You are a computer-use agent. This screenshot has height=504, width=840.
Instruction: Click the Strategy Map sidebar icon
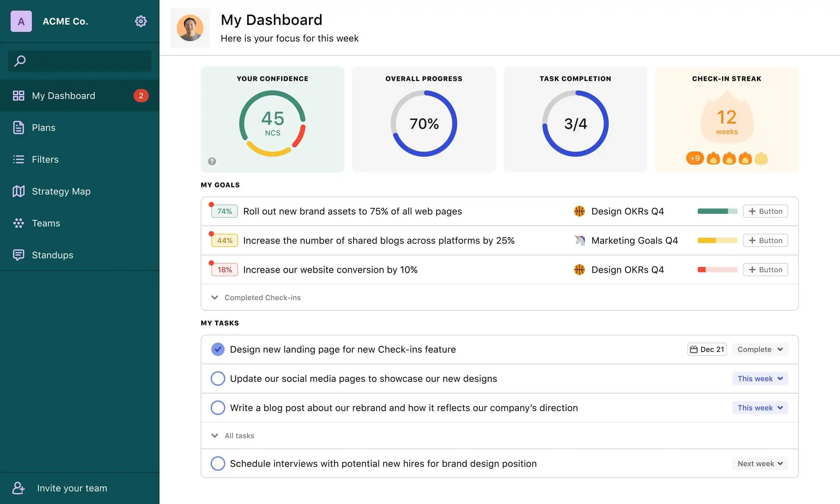pos(18,191)
